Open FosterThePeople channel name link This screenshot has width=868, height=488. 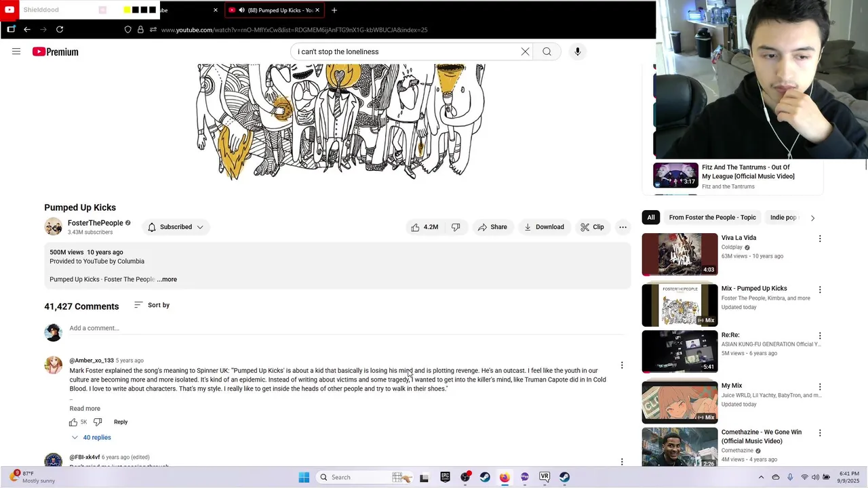pyautogui.click(x=95, y=223)
